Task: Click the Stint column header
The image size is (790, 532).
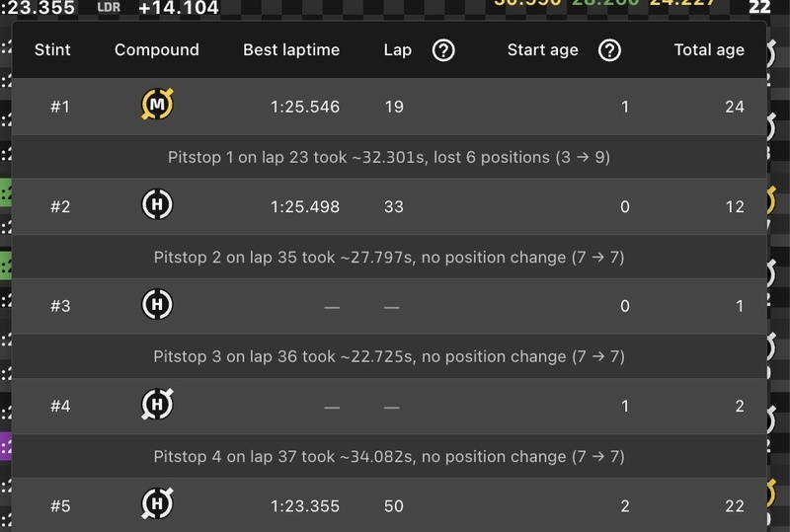Action: (52, 50)
